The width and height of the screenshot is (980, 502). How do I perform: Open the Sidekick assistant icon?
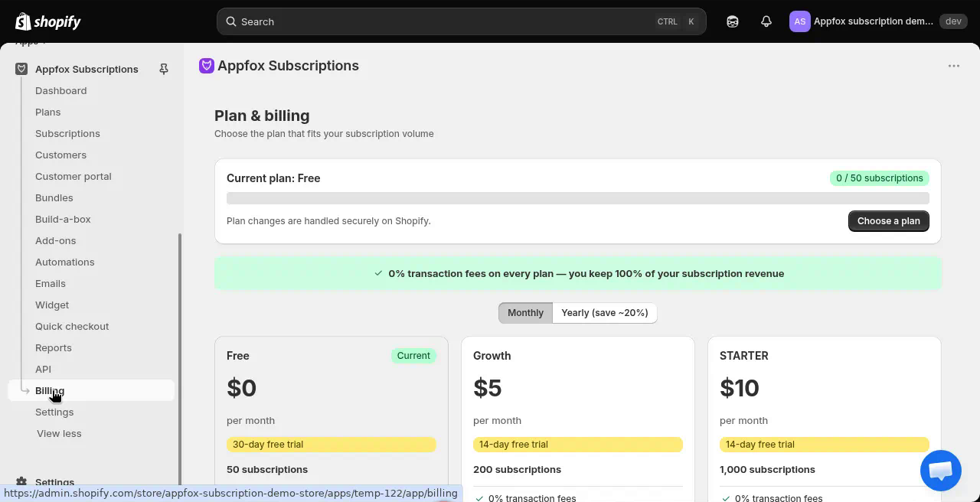[733, 21]
